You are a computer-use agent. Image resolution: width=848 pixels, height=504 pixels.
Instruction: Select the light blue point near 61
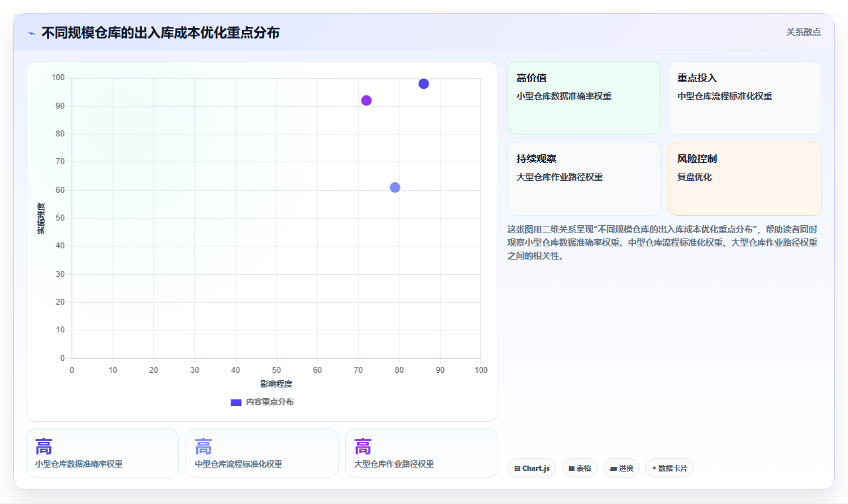click(395, 187)
